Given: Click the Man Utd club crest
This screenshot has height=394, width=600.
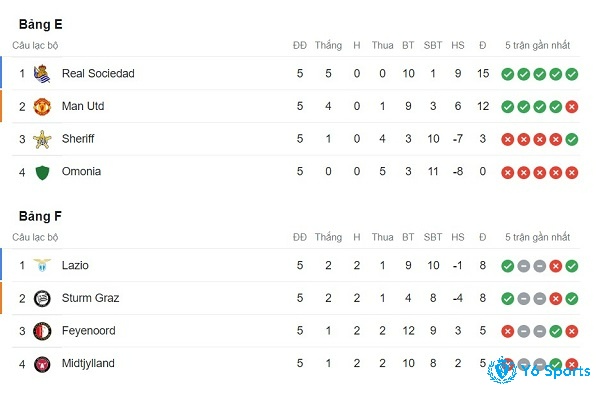Looking at the screenshot, I should [x=42, y=107].
